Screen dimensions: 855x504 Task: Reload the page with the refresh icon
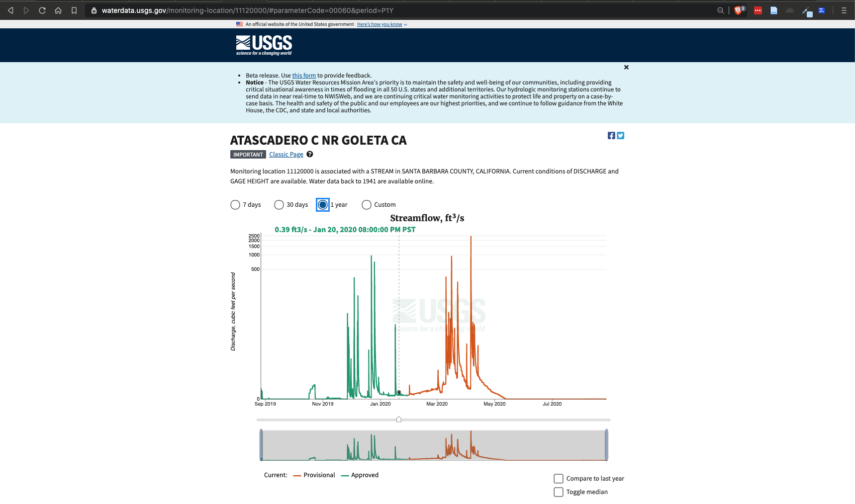tap(42, 10)
